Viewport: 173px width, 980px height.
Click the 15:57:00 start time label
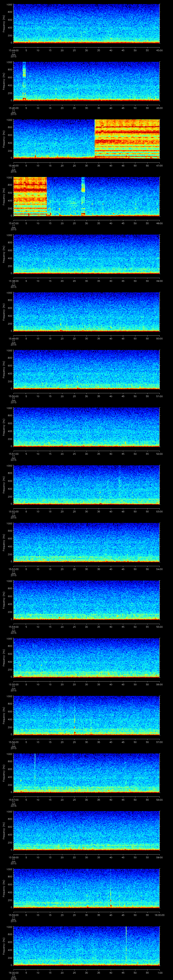tap(13, 800)
